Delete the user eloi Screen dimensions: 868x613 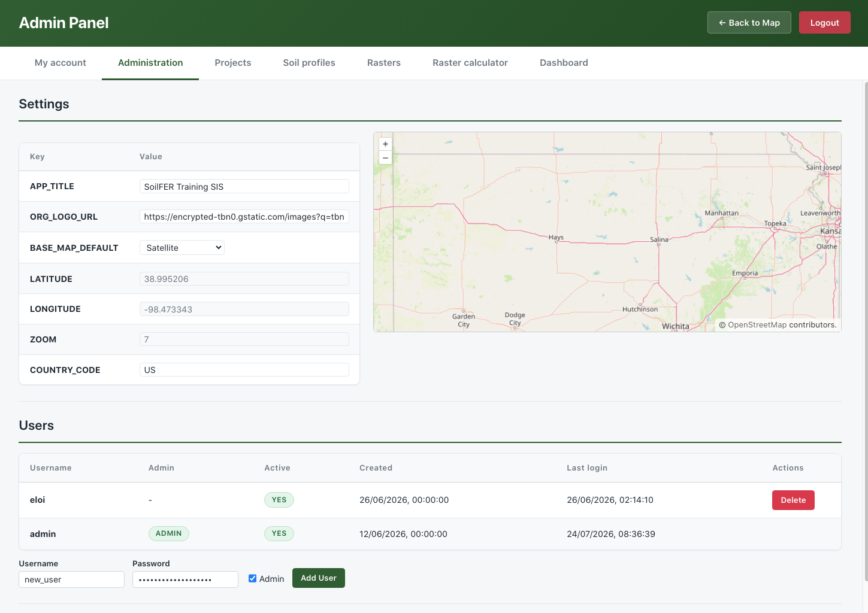(793, 500)
